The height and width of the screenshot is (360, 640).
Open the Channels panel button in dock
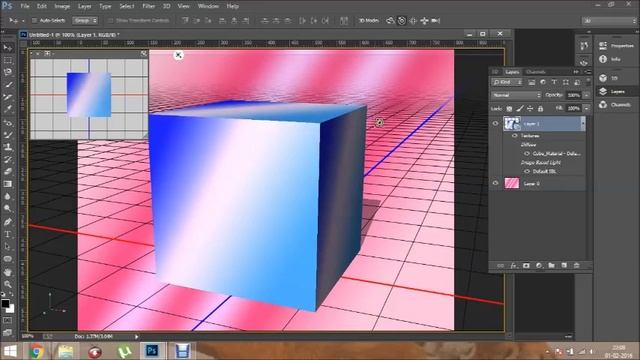click(616, 105)
